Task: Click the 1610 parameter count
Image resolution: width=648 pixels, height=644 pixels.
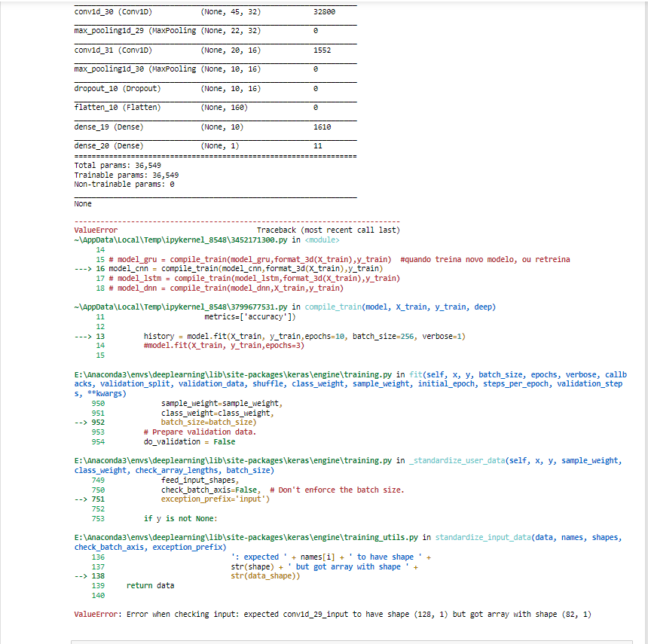Action: pos(322,127)
